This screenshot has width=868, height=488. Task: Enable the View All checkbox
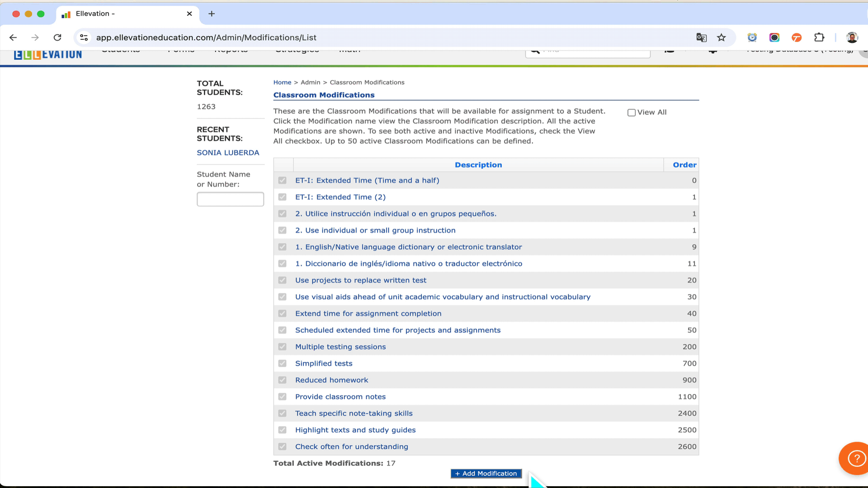tap(632, 113)
